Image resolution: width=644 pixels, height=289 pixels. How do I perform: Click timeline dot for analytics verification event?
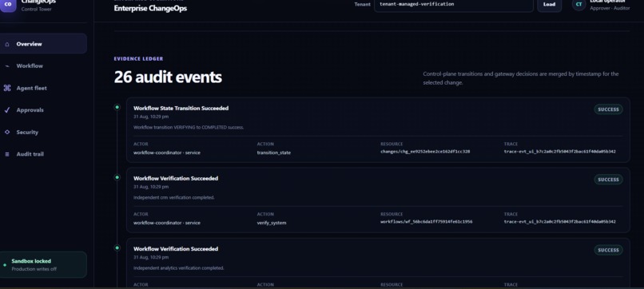click(x=117, y=248)
